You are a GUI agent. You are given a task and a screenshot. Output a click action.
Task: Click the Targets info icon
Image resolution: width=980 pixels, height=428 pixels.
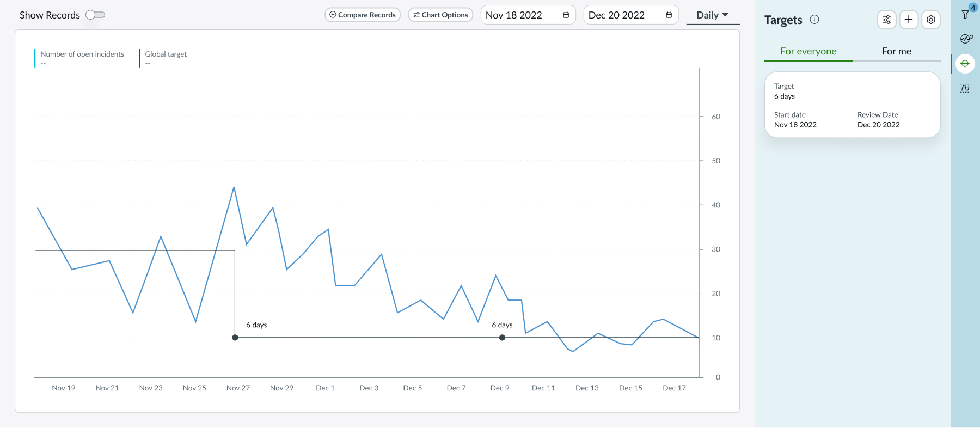tap(814, 20)
